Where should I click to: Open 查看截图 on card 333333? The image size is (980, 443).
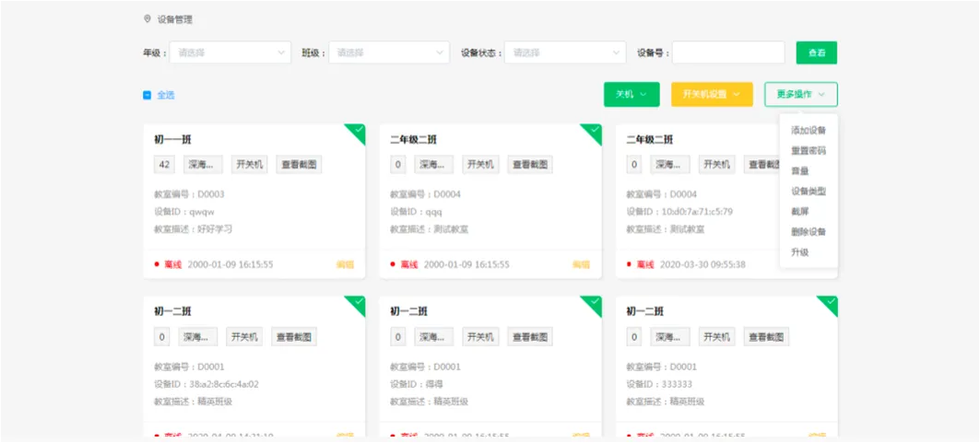click(766, 337)
